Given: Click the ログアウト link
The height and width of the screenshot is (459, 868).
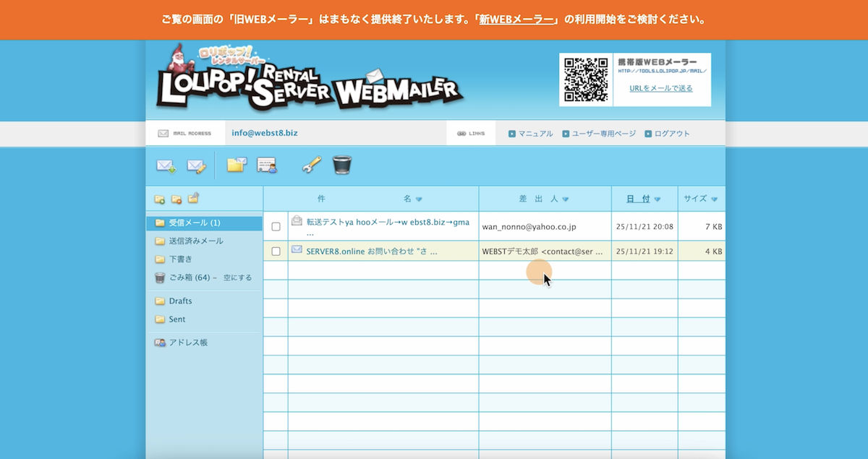Looking at the screenshot, I should coord(672,134).
